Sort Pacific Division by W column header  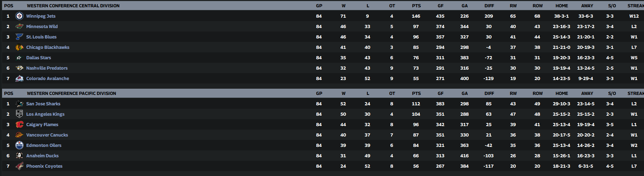pos(343,94)
